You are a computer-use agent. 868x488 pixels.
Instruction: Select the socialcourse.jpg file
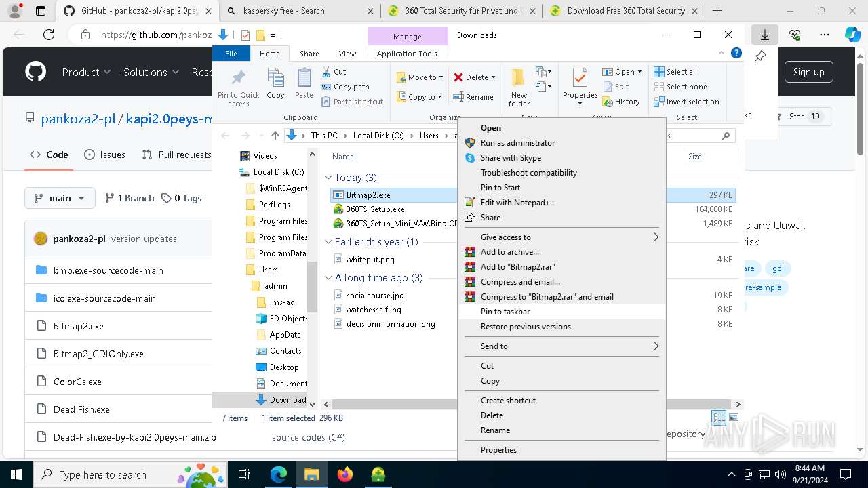(374, 296)
